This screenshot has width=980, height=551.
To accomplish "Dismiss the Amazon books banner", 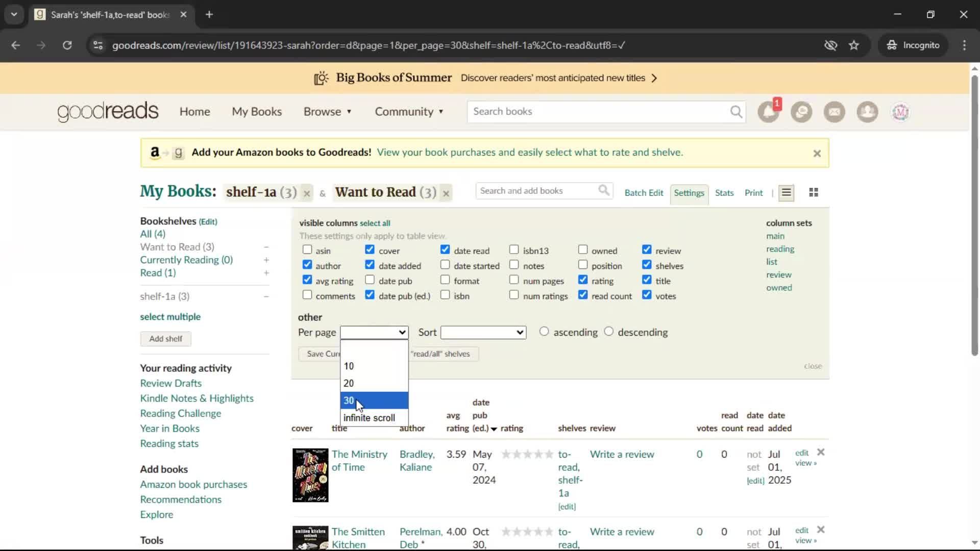I will coord(817,154).
